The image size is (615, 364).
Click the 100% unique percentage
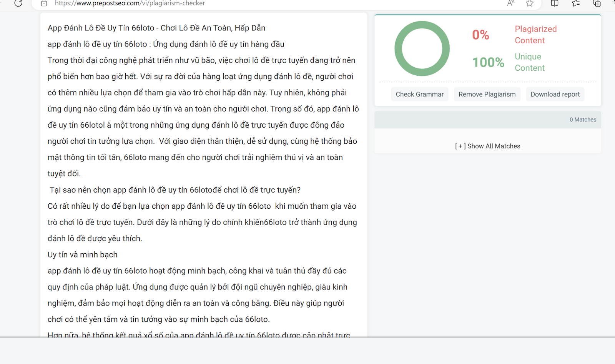coord(488,62)
